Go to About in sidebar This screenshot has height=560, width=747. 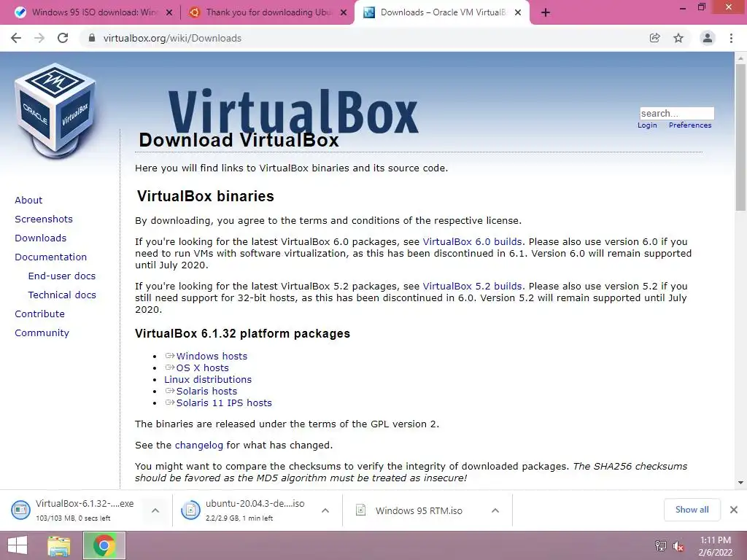coord(28,200)
